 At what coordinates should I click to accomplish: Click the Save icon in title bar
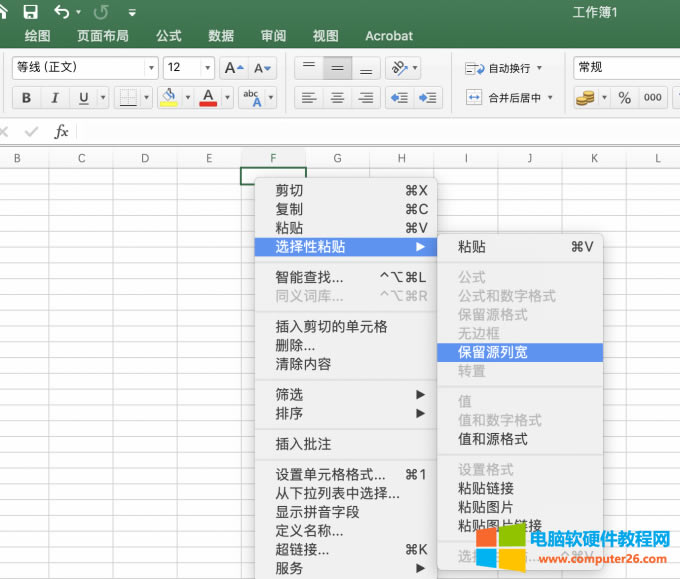(30, 12)
